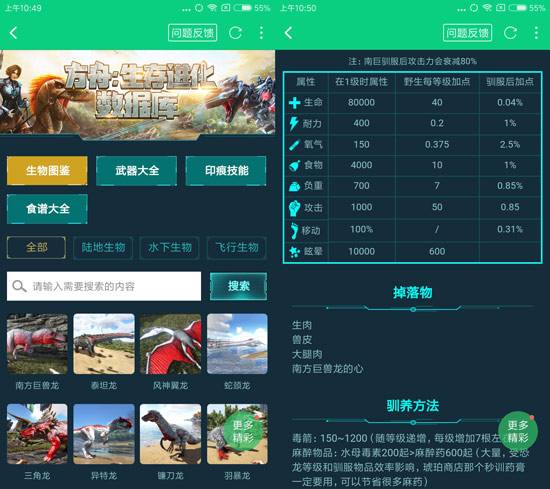
Task: Open the 泰坦龙 creature thumbnail
Action: point(104,344)
